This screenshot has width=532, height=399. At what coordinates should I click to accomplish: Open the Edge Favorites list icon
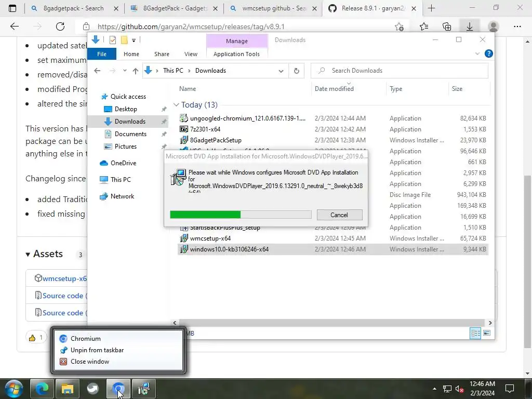424,26
